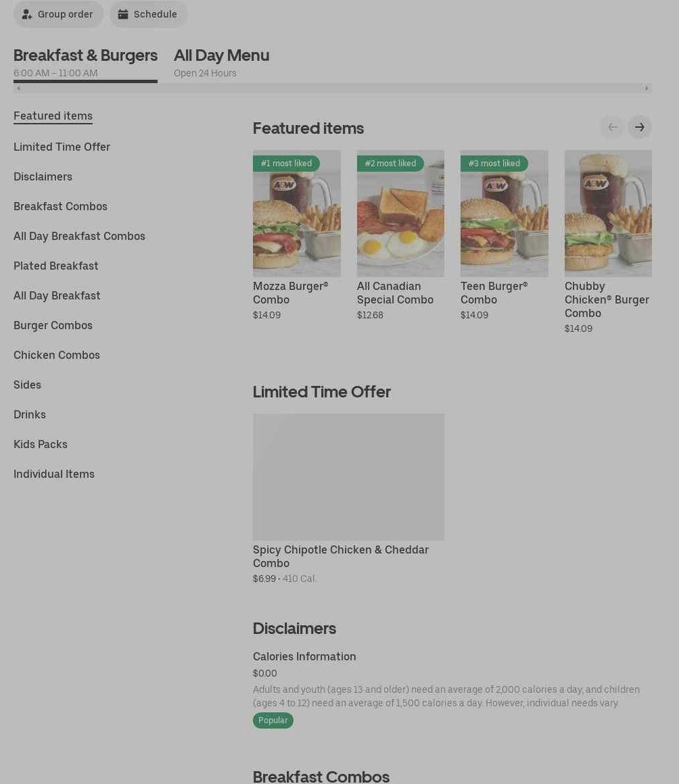Image resolution: width=679 pixels, height=784 pixels.
Task: Open Mozza Burger Combo item image
Action: coord(297,214)
